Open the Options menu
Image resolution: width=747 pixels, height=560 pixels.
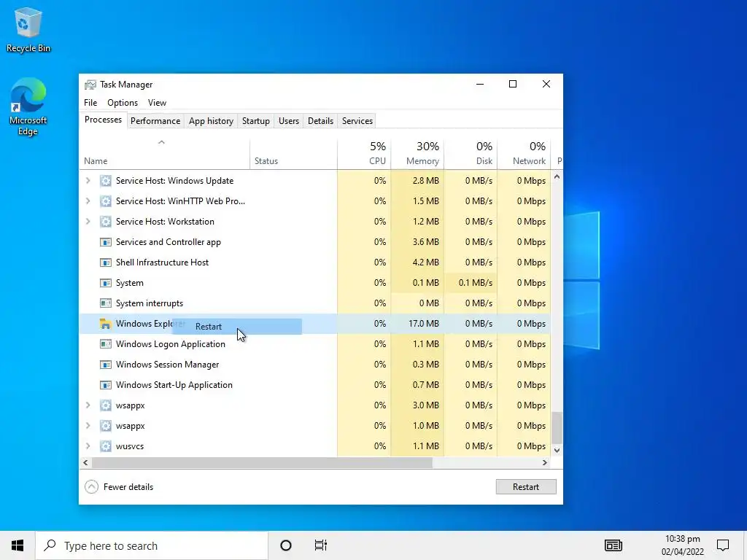coord(123,103)
